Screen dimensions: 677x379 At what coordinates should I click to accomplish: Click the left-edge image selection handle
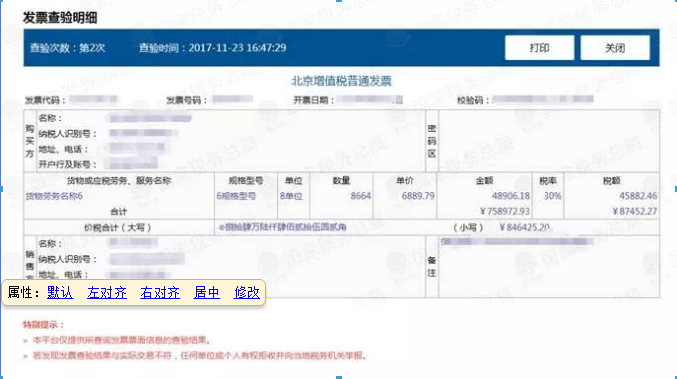coord(1,189)
